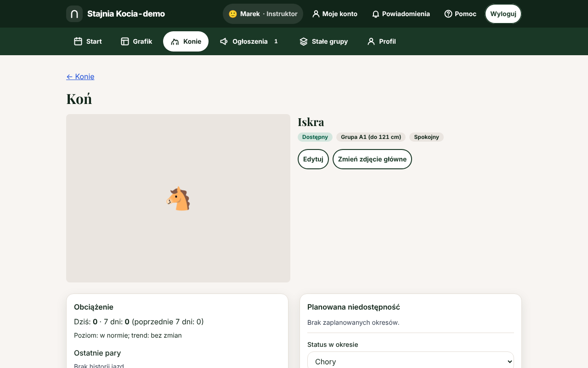Open the Start tab
Screen dimensions: 588x368
(88, 41)
